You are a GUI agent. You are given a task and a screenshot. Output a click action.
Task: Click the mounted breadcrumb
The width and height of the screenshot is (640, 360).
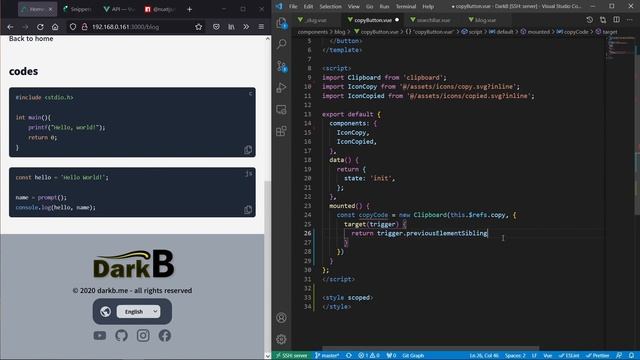pos(535,32)
